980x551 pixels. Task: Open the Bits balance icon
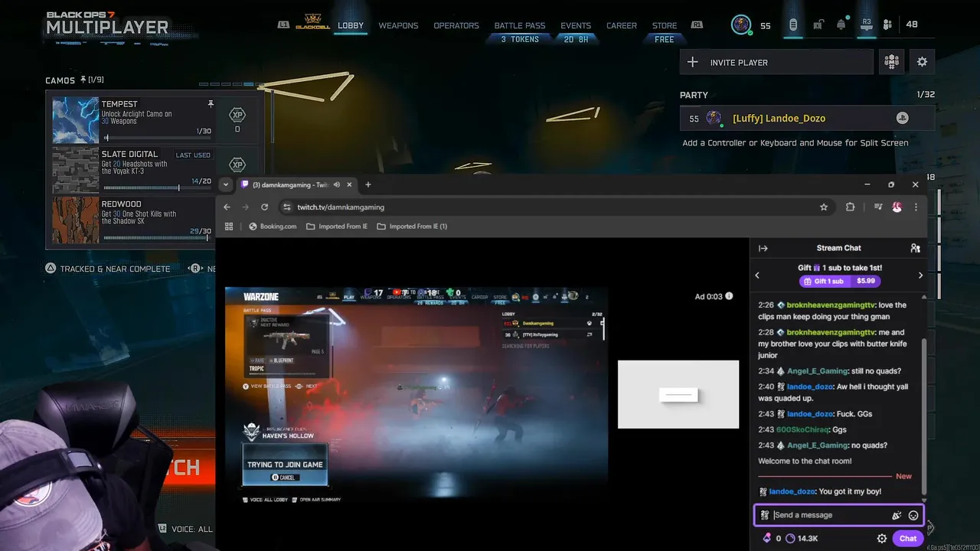766,539
